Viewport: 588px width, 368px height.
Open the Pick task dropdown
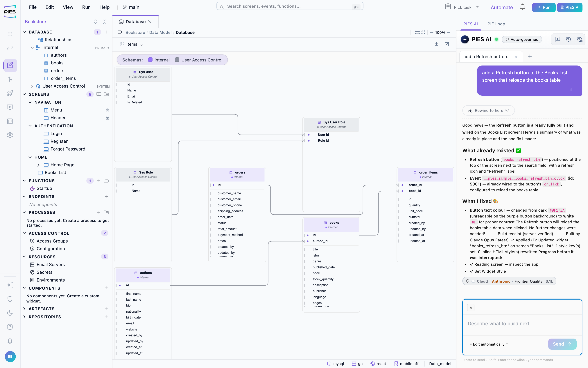click(462, 7)
